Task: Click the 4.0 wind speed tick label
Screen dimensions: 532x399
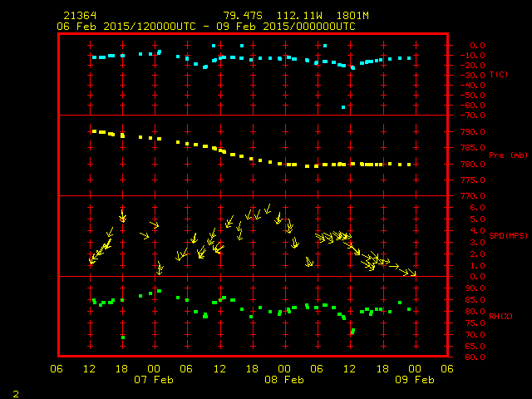Action: click(x=477, y=231)
